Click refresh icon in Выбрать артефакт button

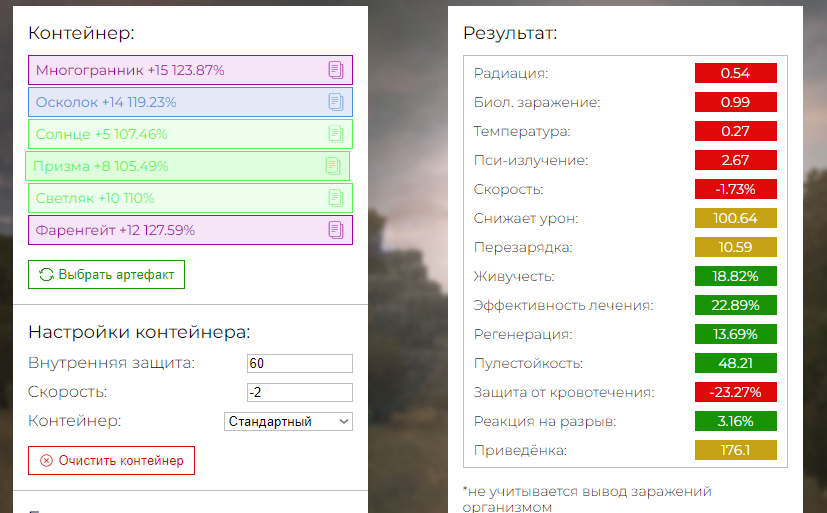click(46, 275)
